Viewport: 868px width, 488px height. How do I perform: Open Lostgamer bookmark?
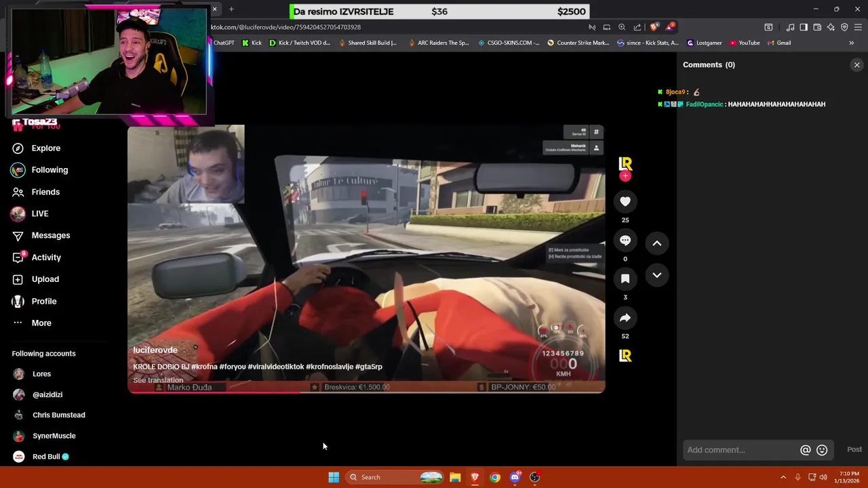[x=705, y=43]
